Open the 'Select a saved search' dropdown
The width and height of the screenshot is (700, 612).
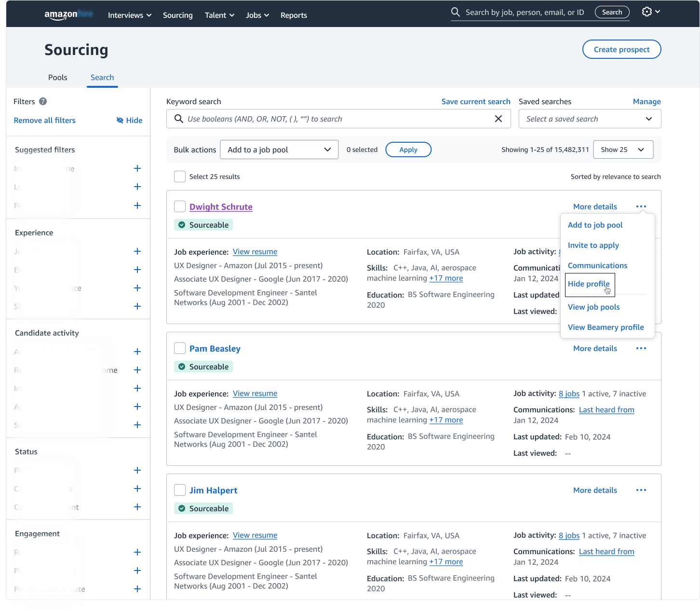(590, 119)
